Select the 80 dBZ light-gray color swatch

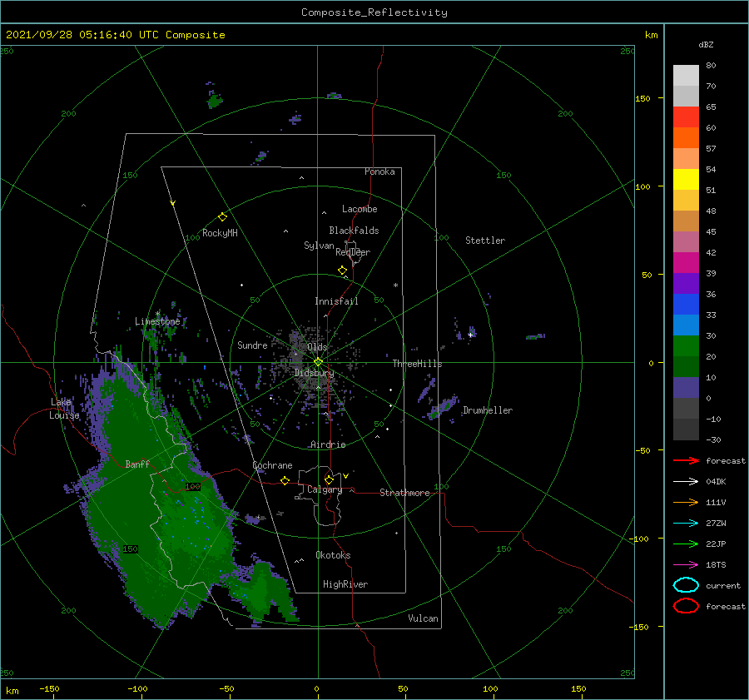(x=686, y=76)
